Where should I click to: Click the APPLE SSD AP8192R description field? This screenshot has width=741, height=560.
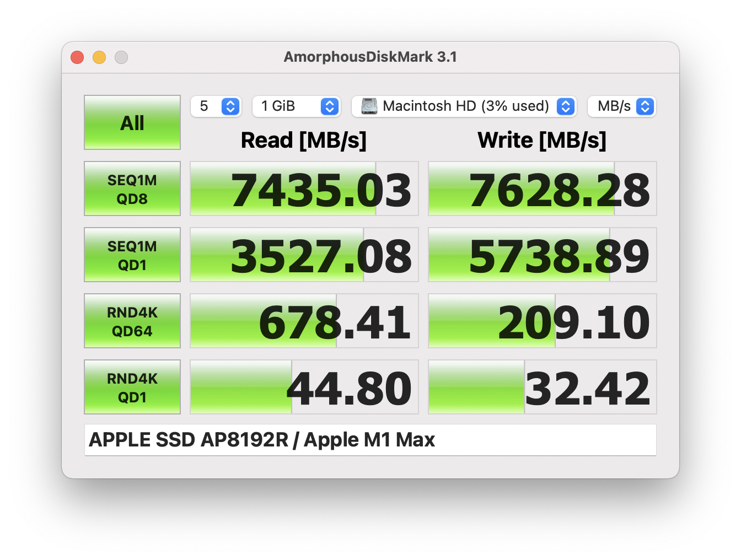pyautogui.click(x=370, y=440)
